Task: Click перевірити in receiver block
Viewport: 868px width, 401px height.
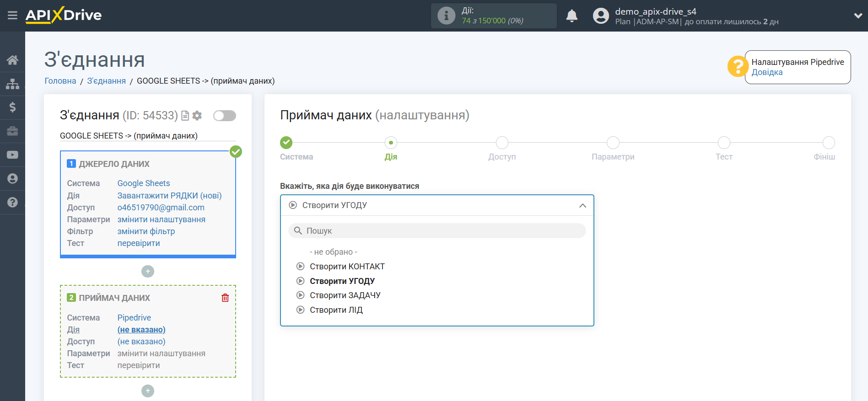Action: point(139,365)
